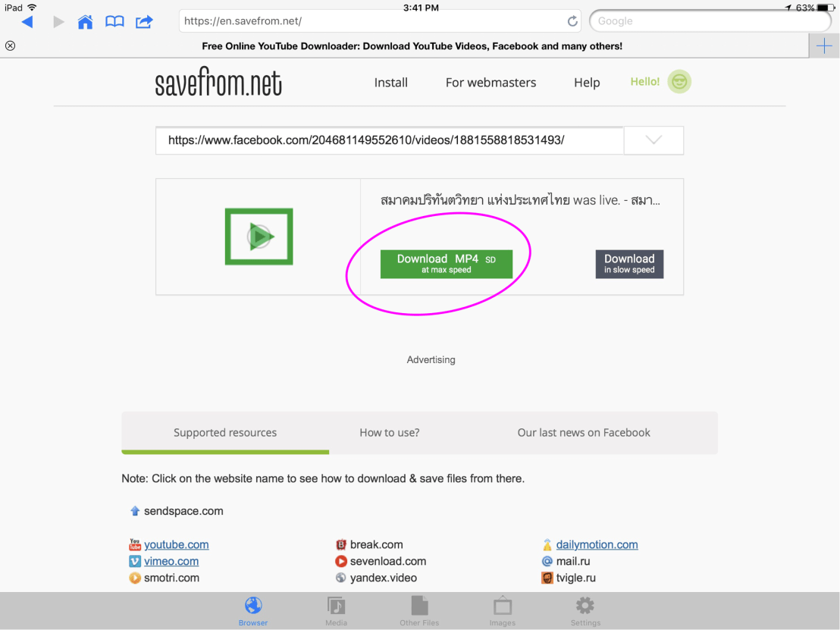Expand the dropdown beside the URL field
840x630 pixels.
click(653, 140)
